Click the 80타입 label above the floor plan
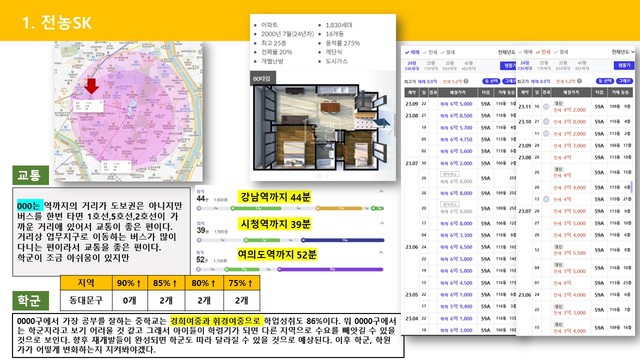640x360 pixels. coord(262,78)
